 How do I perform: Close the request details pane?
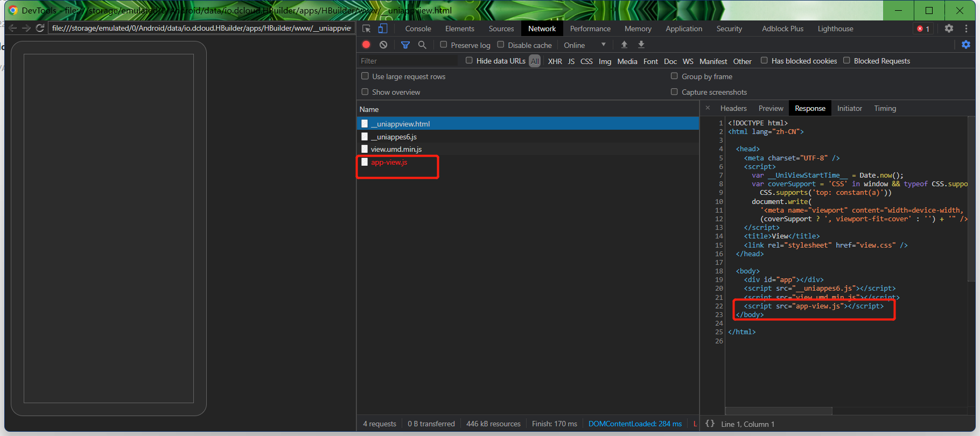[708, 108]
